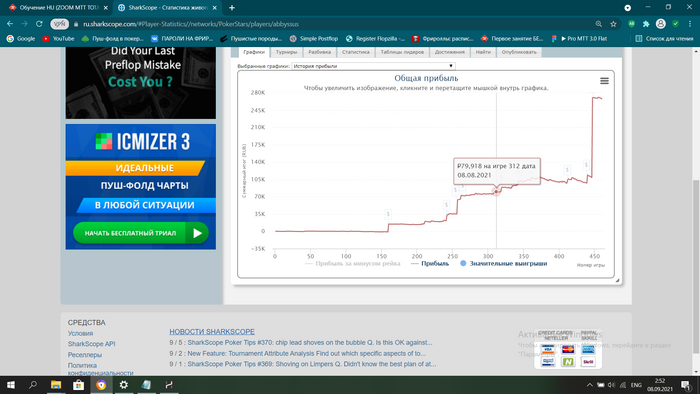Open Microsoft Store from taskbar
This screenshot has height=394, width=700.
79,385
